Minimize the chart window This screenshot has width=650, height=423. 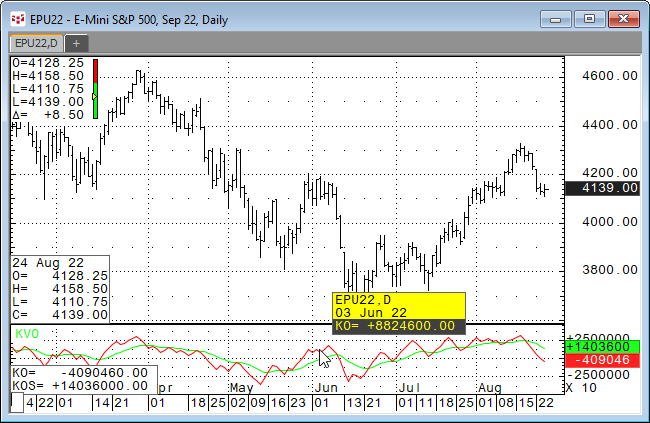coord(558,18)
